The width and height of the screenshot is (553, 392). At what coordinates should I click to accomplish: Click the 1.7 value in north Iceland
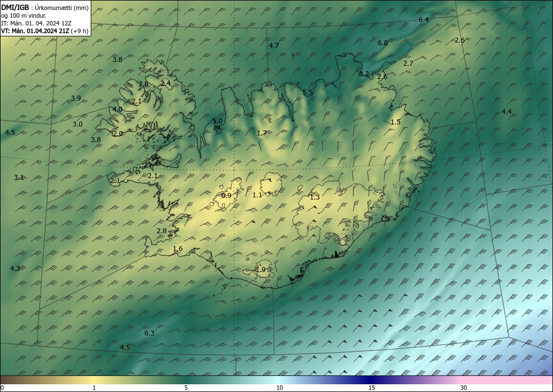point(262,133)
